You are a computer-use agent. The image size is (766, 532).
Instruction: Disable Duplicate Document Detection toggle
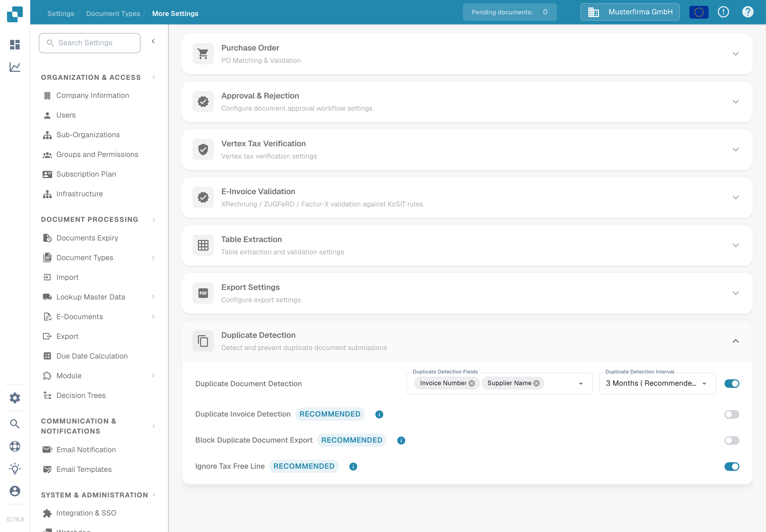[732, 384]
